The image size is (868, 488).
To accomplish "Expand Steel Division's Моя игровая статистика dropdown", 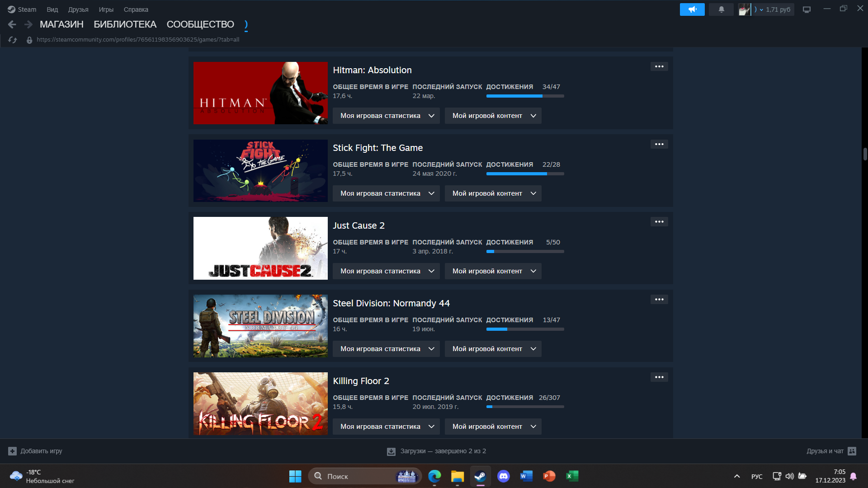I will point(386,349).
